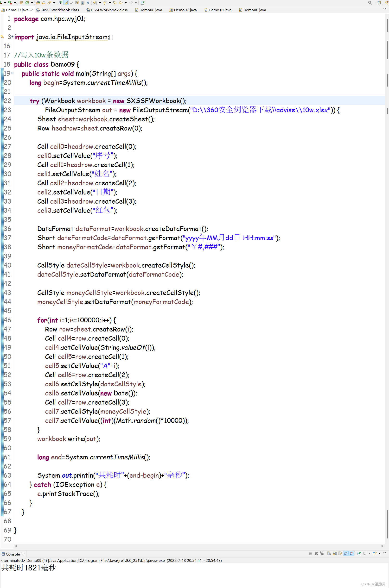Click line 22 containing SXSSFWorkbook
389x588 pixels.
click(x=199, y=101)
